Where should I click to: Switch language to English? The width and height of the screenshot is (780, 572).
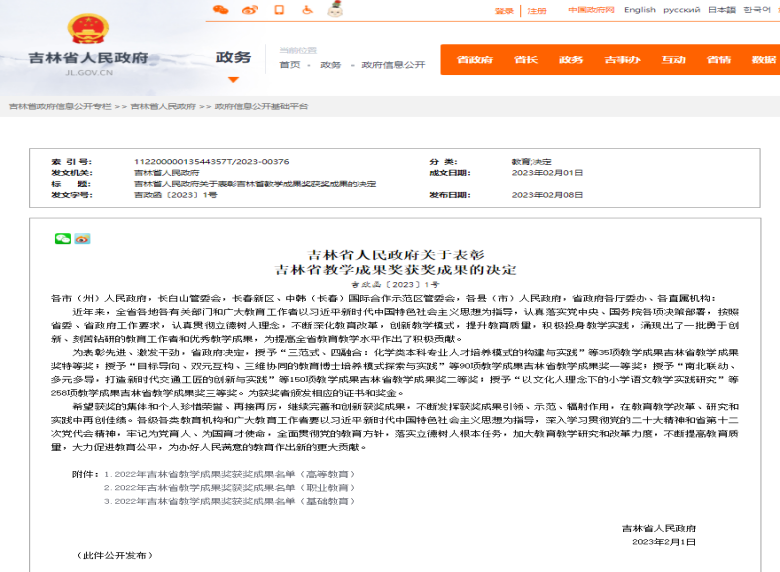pyautogui.click(x=640, y=10)
